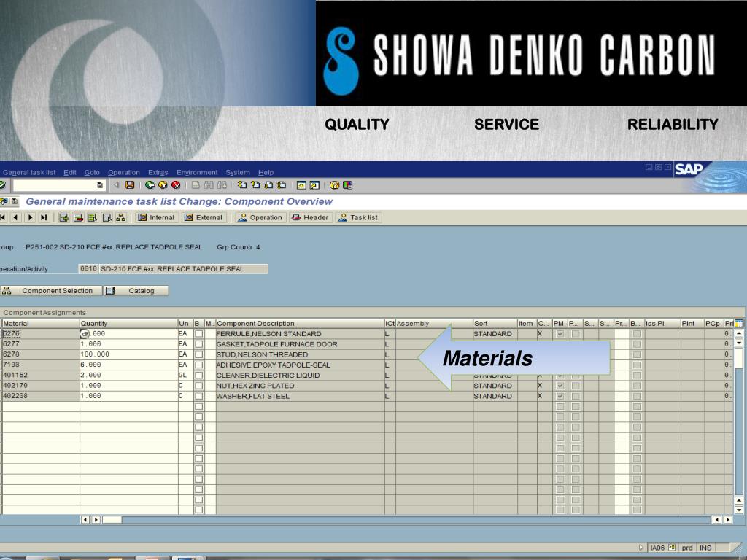Click the Previous Page icon in the standard toolbar
The image size is (747, 560).
coord(255,185)
